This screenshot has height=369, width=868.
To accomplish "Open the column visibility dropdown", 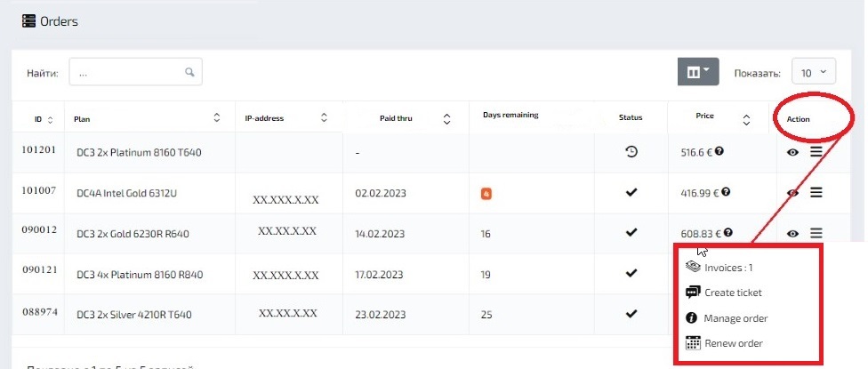I will (697, 72).
